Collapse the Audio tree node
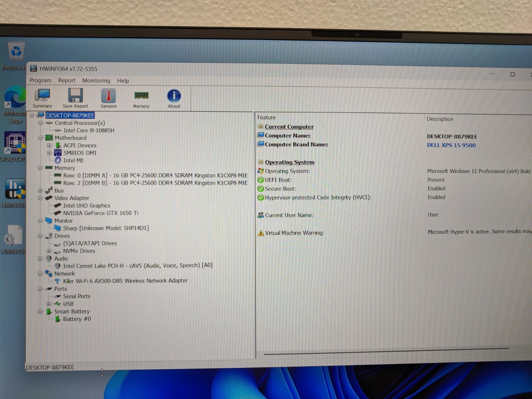The image size is (532, 399). pyautogui.click(x=40, y=259)
